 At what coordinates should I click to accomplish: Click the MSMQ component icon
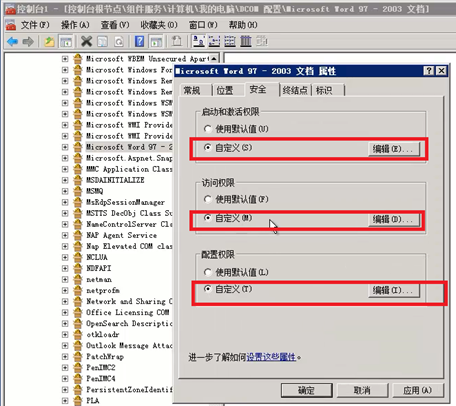click(77, 191)
